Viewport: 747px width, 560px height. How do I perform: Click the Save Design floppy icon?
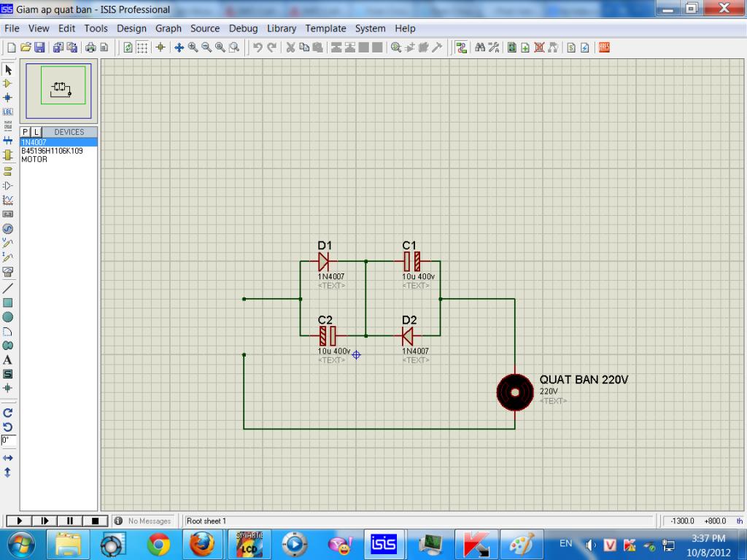(39, 47)
